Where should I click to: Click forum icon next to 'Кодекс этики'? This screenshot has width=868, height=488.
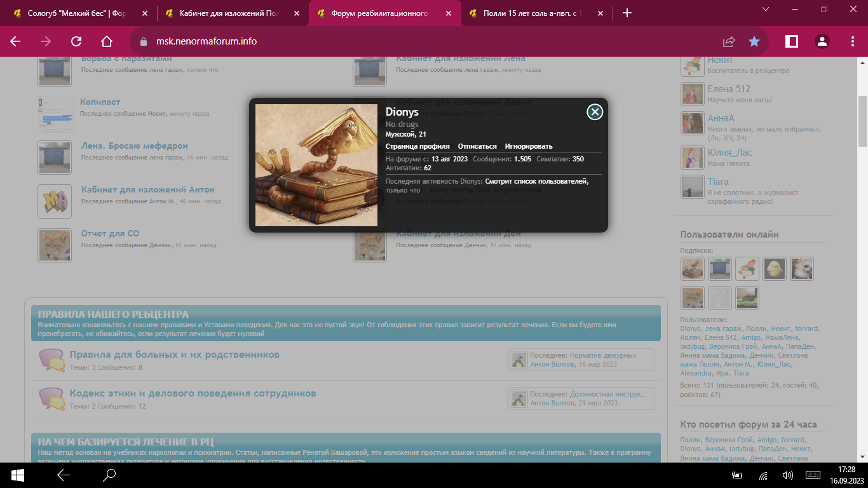coord(52,398)
